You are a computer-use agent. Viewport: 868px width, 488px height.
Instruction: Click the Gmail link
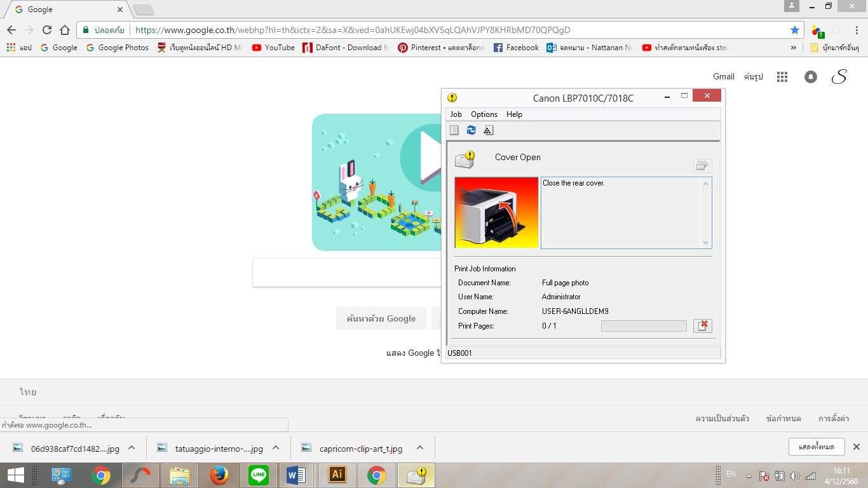coord(724,76)
